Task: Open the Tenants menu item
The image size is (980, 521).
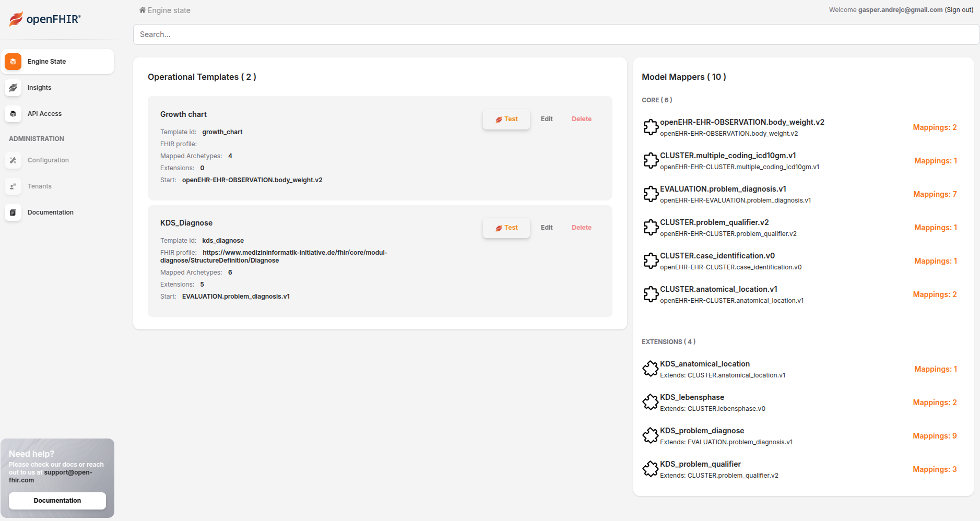Action: pos(40,186)
